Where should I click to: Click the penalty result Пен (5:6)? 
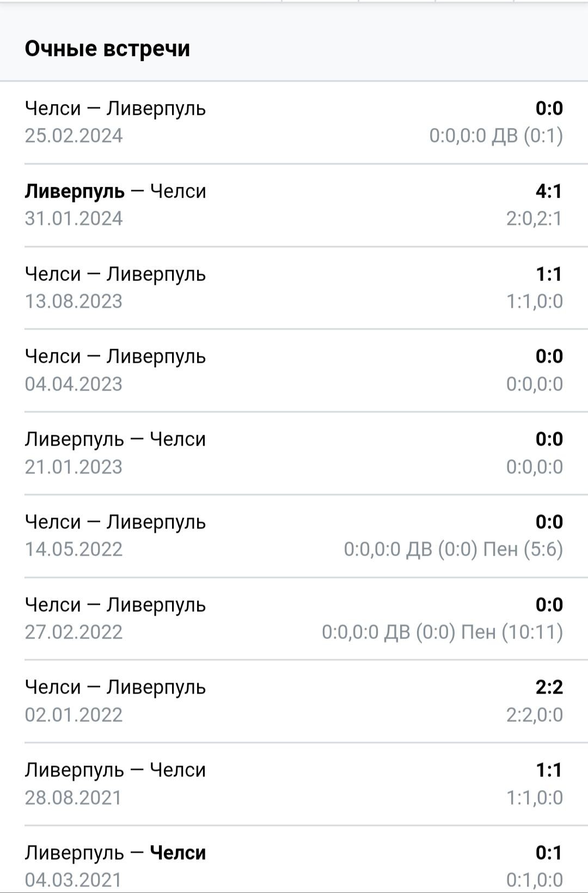coord(523,549)
